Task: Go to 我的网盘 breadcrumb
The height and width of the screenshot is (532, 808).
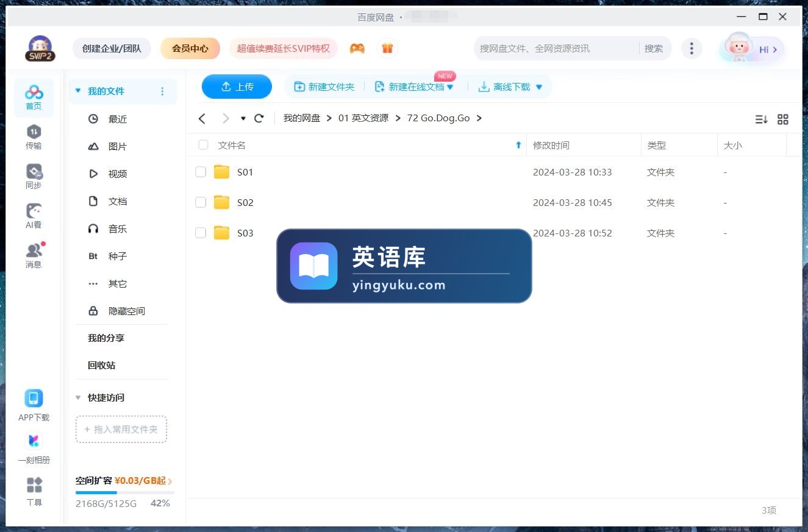Action: click(302, 118)
